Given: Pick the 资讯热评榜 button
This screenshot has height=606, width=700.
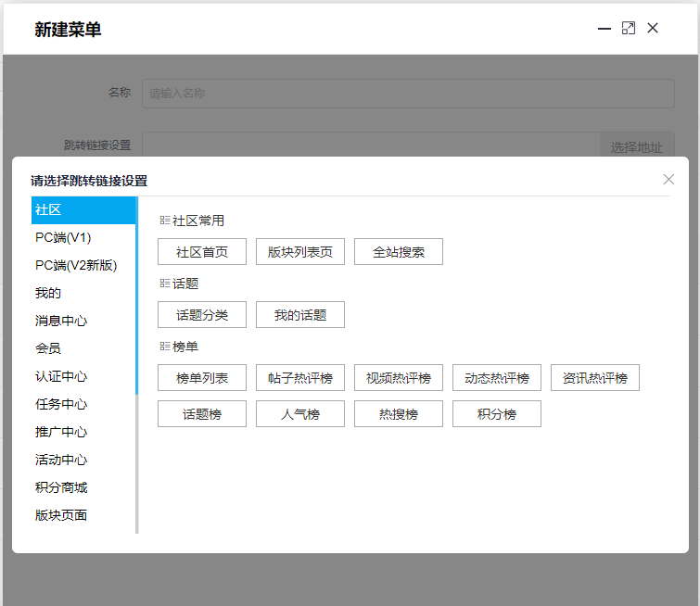Looking at the screenshot, I should [595, 377].
